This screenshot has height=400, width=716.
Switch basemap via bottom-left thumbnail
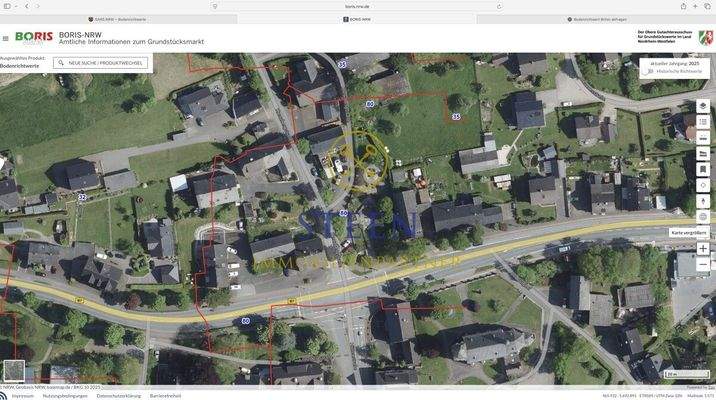(14, 371)
